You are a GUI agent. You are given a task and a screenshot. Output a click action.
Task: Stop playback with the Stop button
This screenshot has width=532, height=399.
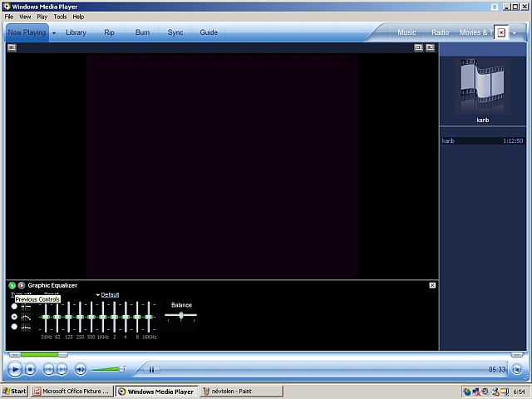[x=31, y=369]
